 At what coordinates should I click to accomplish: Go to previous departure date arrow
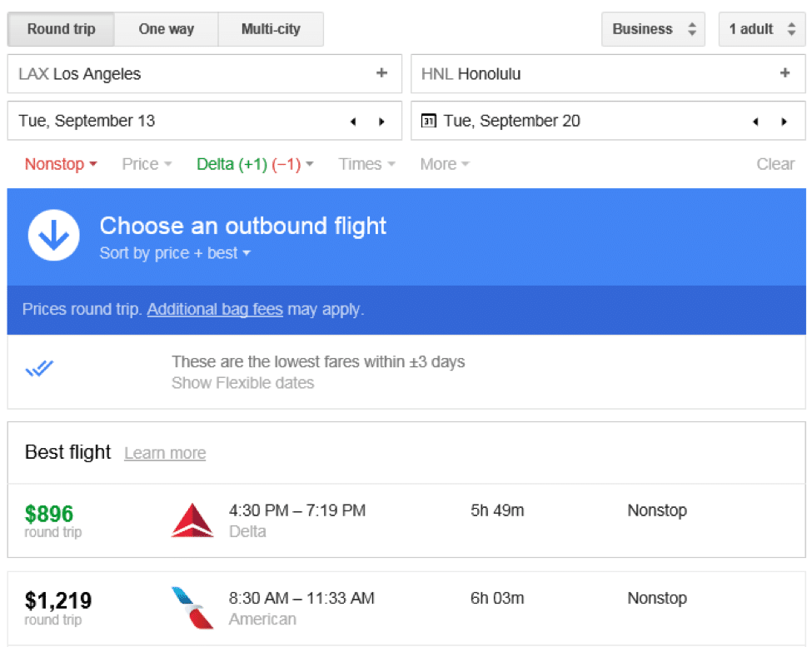(x=353, y=122)
